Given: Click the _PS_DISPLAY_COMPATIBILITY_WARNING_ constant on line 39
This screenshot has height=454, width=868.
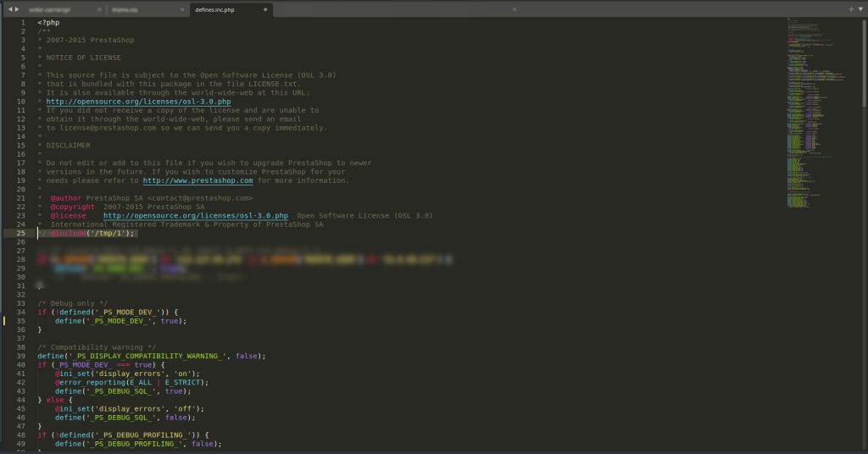Looking at the screenshot, I should point(152,356).
